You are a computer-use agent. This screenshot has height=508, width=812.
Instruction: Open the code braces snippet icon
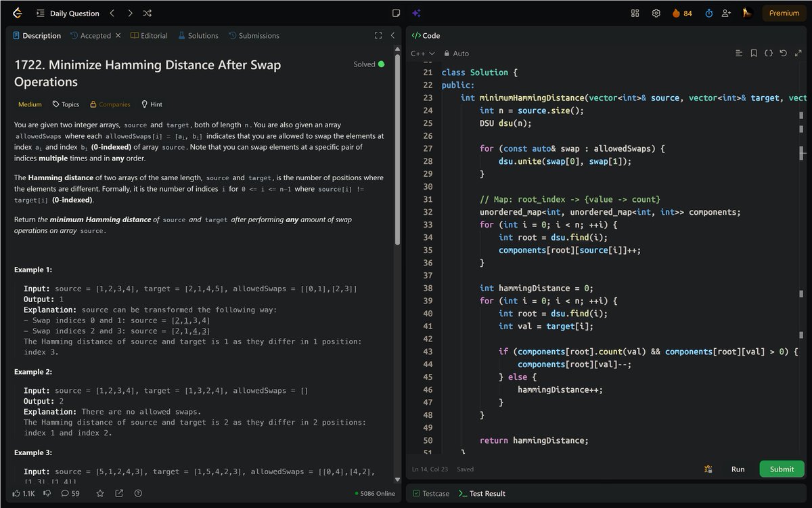pyautogui.click(x=769, y=54)
